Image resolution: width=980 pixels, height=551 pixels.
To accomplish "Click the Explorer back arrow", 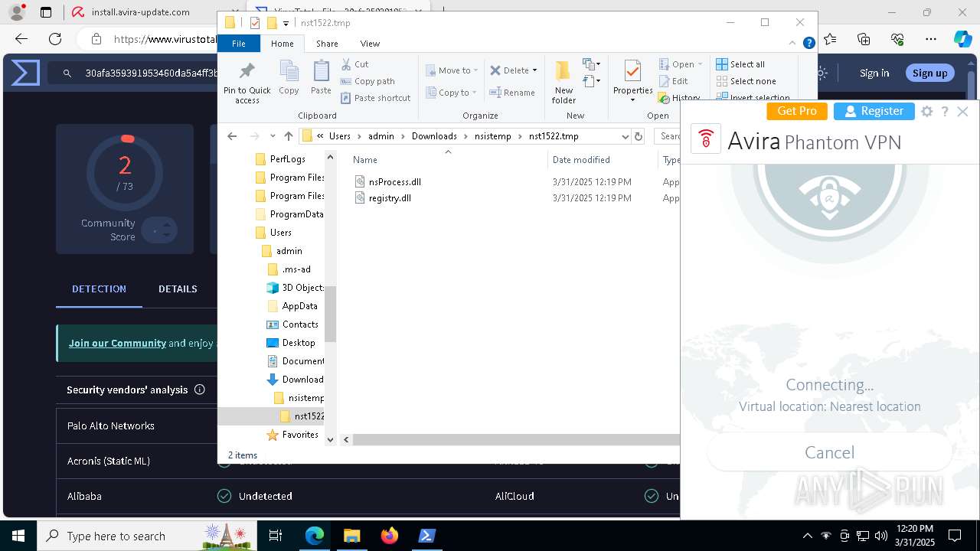I will pyautogui.click(x=232, y=136).
